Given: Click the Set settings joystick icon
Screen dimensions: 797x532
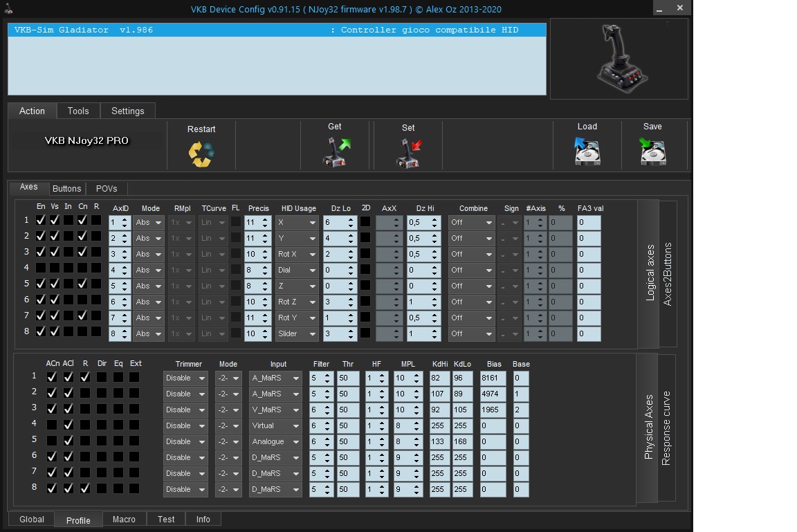Looking at the screenshot, I should (409, 153).
